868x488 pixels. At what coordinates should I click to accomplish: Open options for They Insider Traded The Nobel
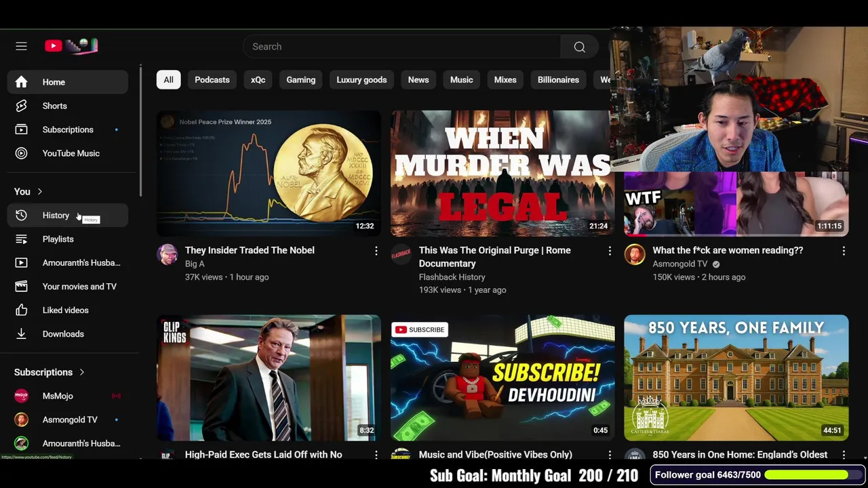tap(376, 251)
